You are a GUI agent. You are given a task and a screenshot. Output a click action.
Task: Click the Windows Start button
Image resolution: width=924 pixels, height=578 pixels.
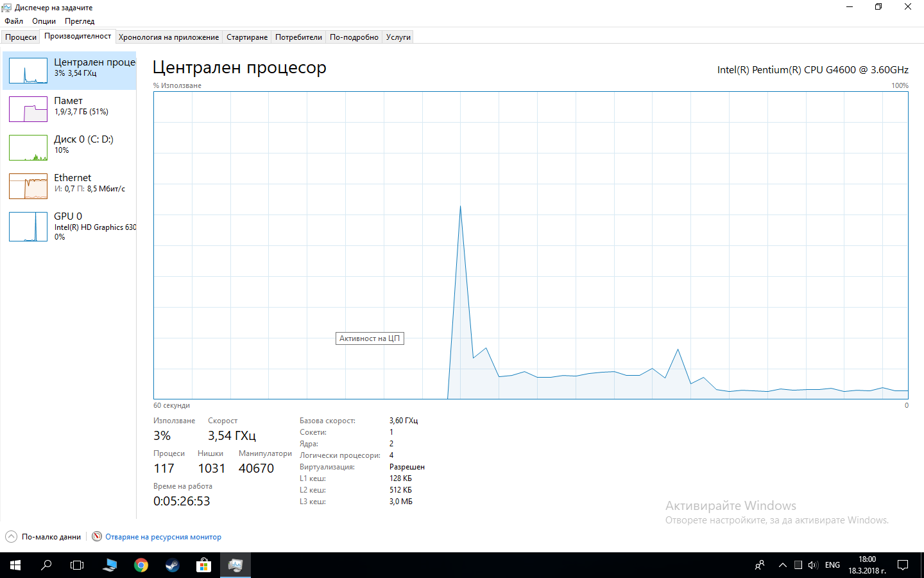[x=15, y=565]
